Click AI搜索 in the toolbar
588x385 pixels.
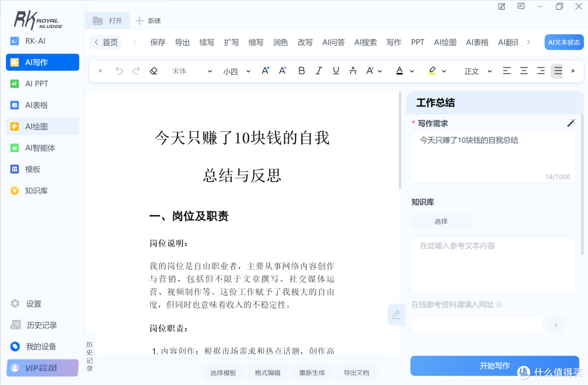coord(366,42)
